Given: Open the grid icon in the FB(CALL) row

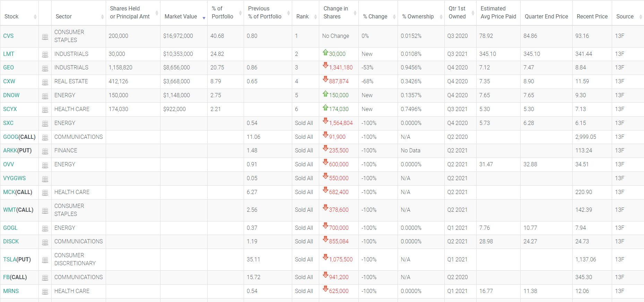Looking at the screenshot, I should tap(45, 278).
